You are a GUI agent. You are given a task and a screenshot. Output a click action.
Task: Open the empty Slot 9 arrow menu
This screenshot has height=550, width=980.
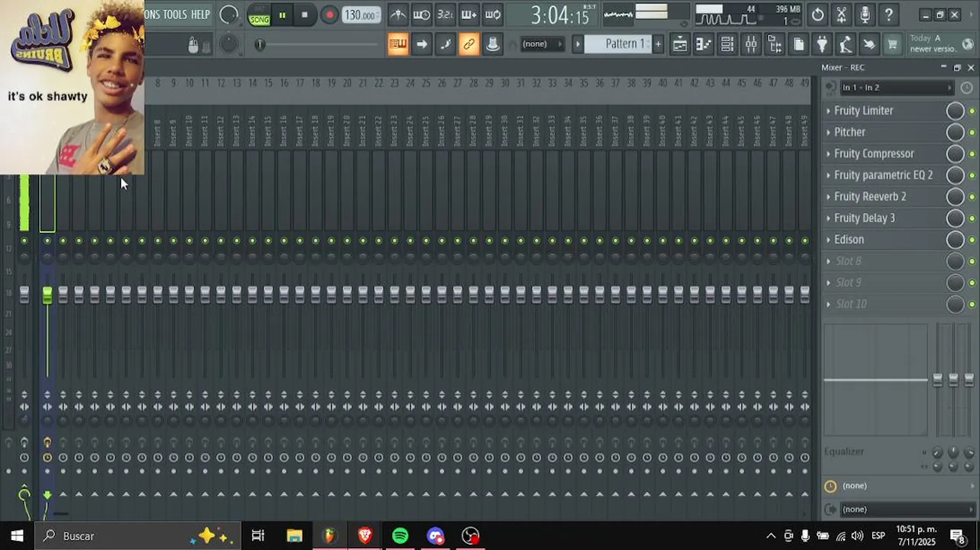point(828,283)
